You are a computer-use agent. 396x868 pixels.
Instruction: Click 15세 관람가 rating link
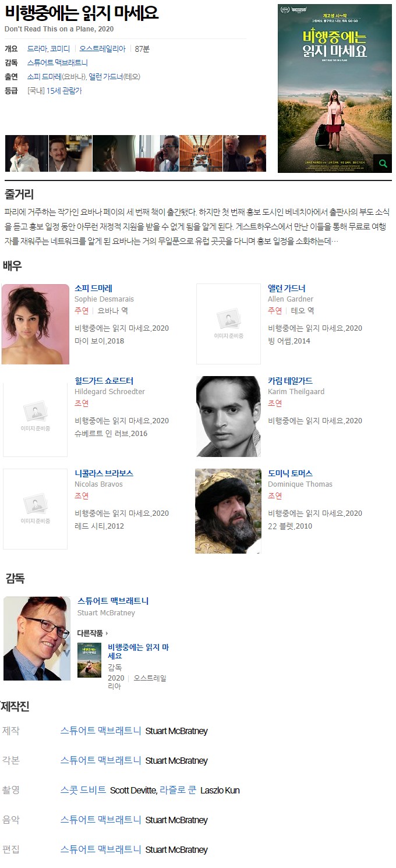(x=64, y=91)
